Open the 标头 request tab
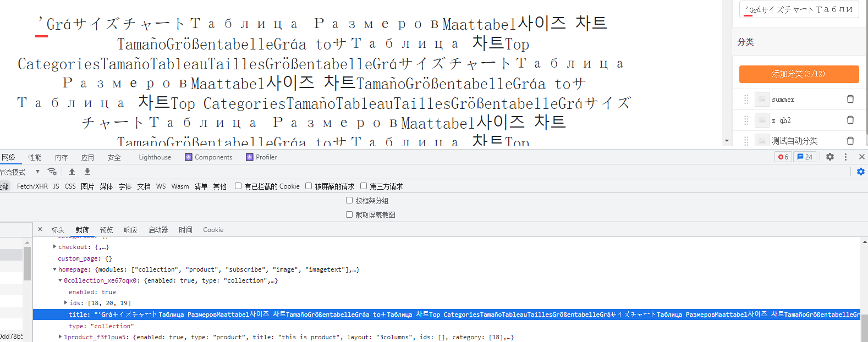868x342 pixels. pyautogui.click(x=58, y=230)
